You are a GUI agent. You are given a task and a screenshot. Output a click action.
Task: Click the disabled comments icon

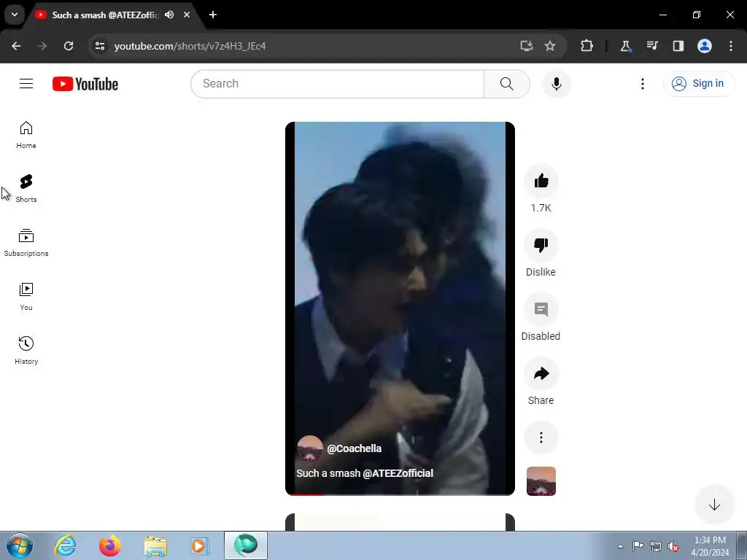click(541, 309)
